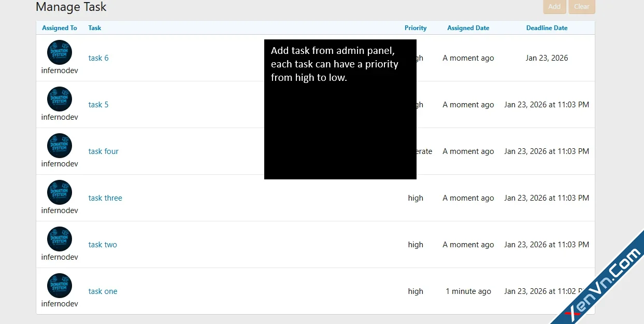Open the task four link
The image size is (644, 324).
point(103,151)
